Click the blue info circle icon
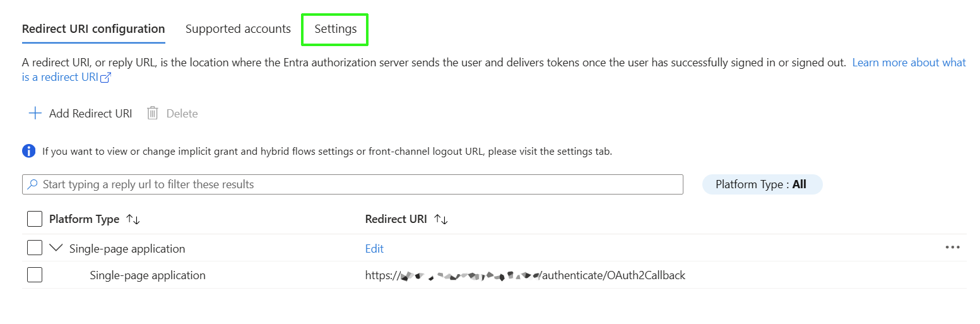 pyautogui.click(x=29, y=151)
